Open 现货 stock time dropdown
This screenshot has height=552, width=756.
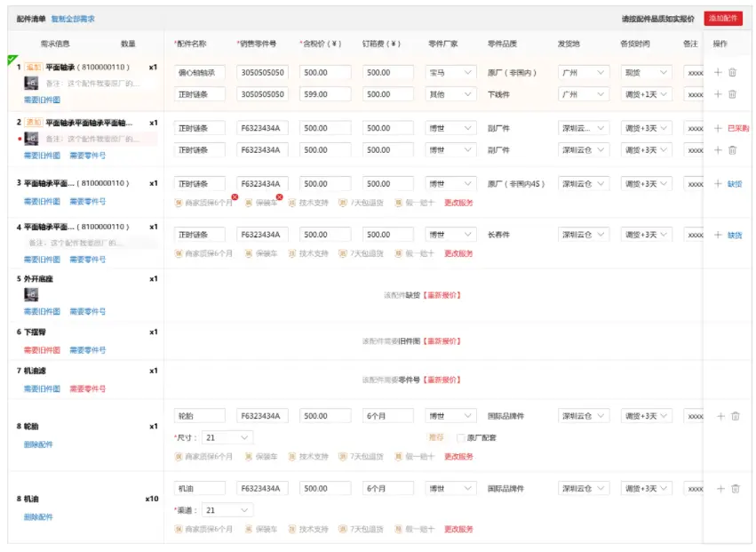pos(646,72)
